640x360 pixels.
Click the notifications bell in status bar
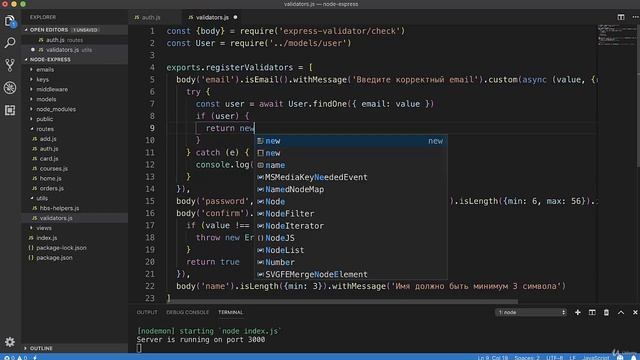[634, 357]
